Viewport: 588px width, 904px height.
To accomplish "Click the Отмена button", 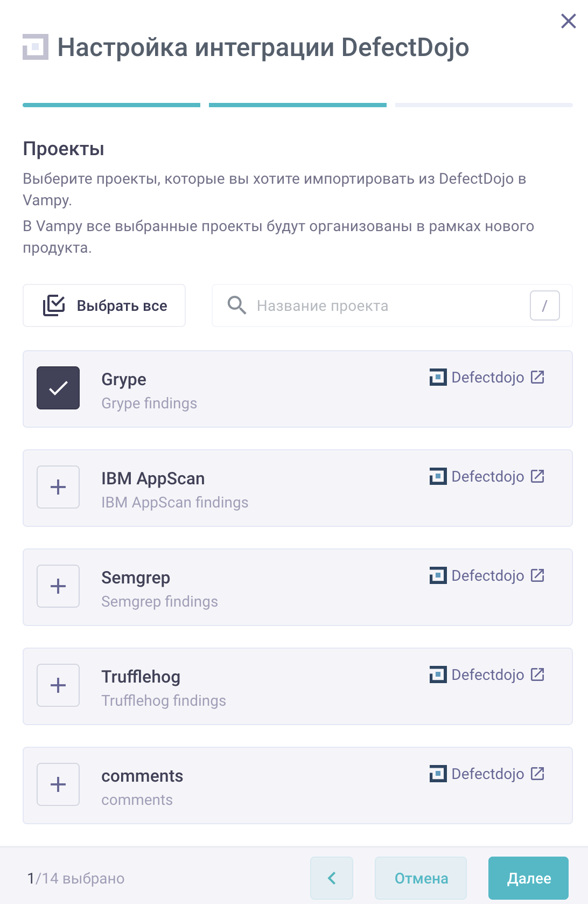I will point(421,878).
